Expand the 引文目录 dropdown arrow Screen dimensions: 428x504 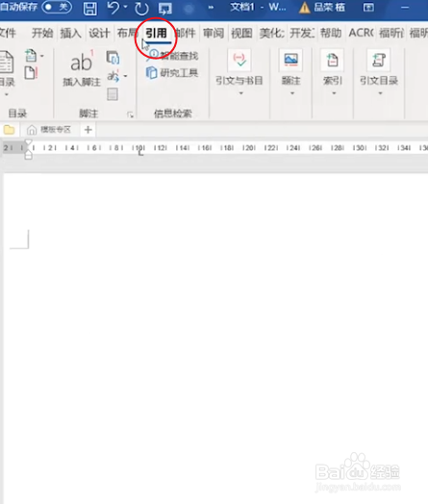tap(380, 93)
